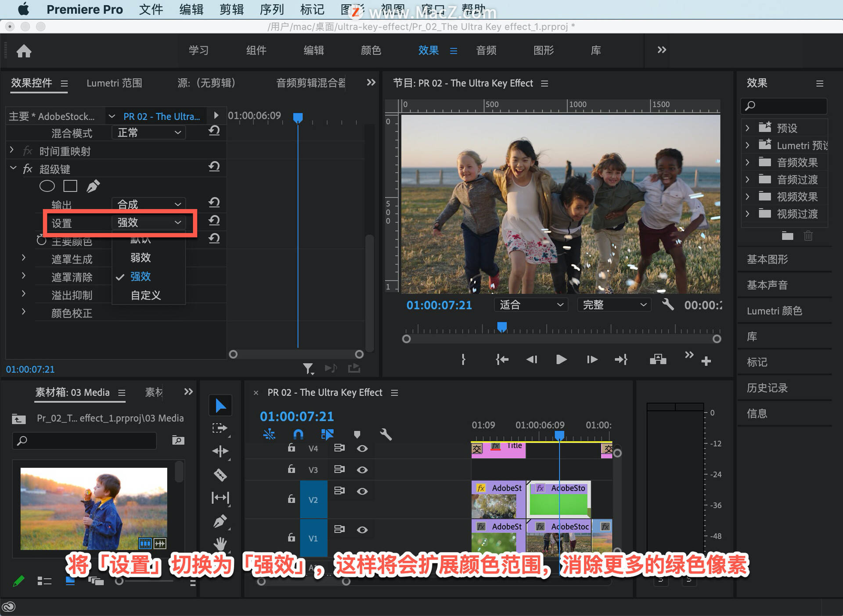
Task: Click the program monitor playhead marker
Action: tap(502, 327)
